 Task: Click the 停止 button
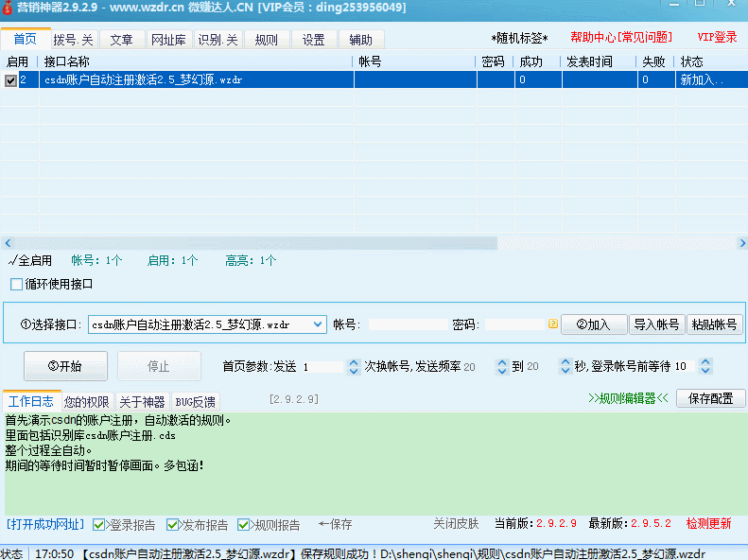point(158,366)
